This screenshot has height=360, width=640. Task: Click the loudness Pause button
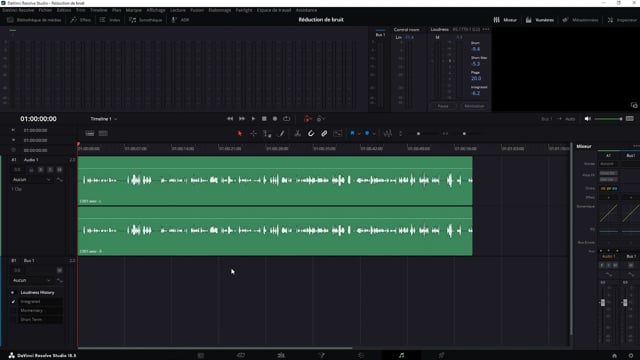(x=443, y=106)
